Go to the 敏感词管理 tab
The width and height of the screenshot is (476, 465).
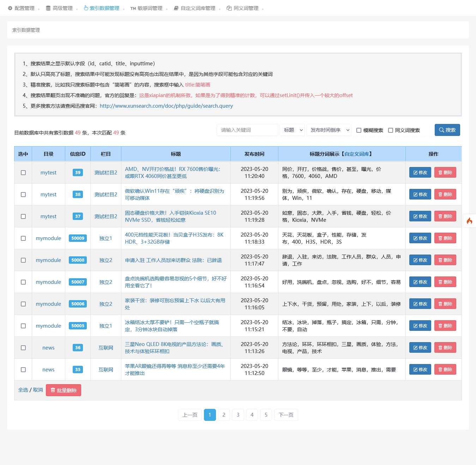coord(146,8)
